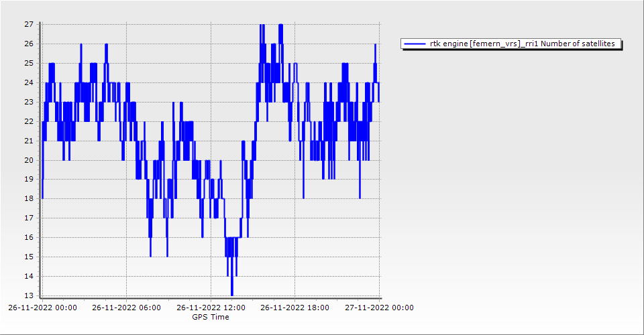Select the y-axis tick label 24
Image resolution: width=644 pixels, height=335 pixels.
29,82
